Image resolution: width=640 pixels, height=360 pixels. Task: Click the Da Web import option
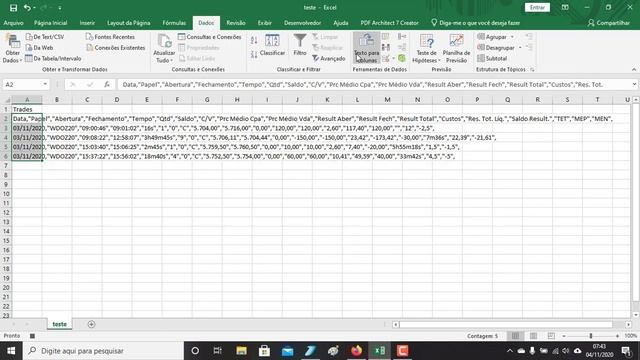[39, 48]
